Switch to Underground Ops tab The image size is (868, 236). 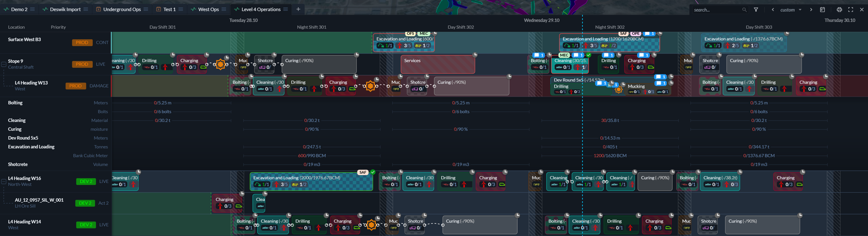click(x=122, y=9)
